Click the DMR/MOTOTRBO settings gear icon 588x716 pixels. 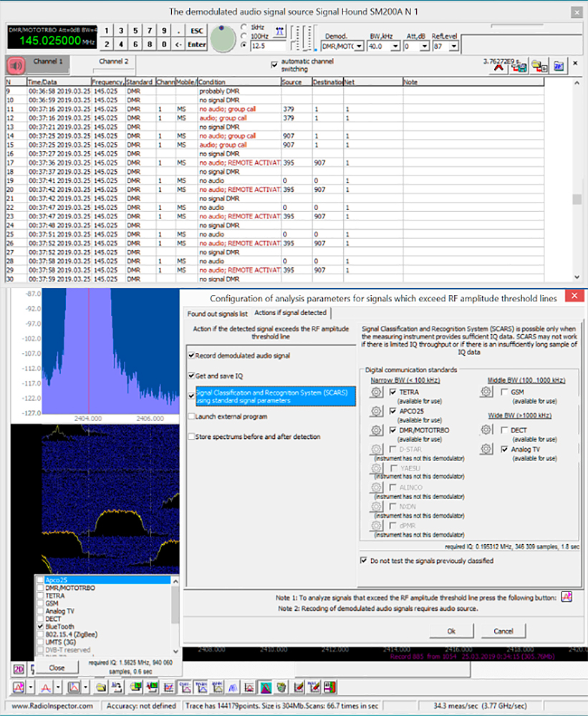click(x=376, y=430)
